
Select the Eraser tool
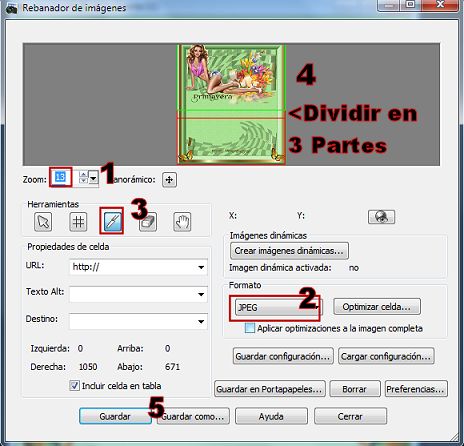147,222
